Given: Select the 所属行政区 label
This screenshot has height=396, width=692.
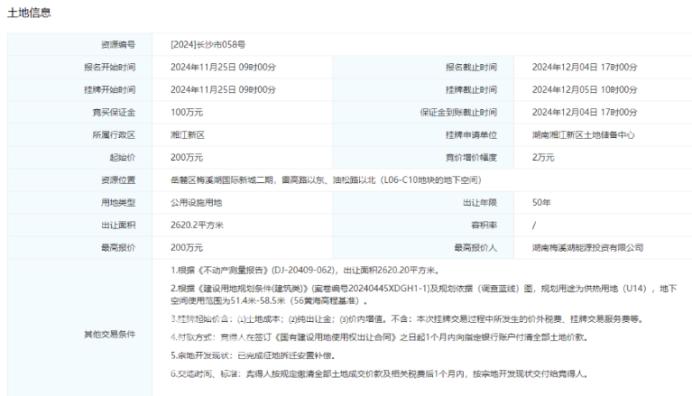Looking at the screenshot, I should coord(114,135).
